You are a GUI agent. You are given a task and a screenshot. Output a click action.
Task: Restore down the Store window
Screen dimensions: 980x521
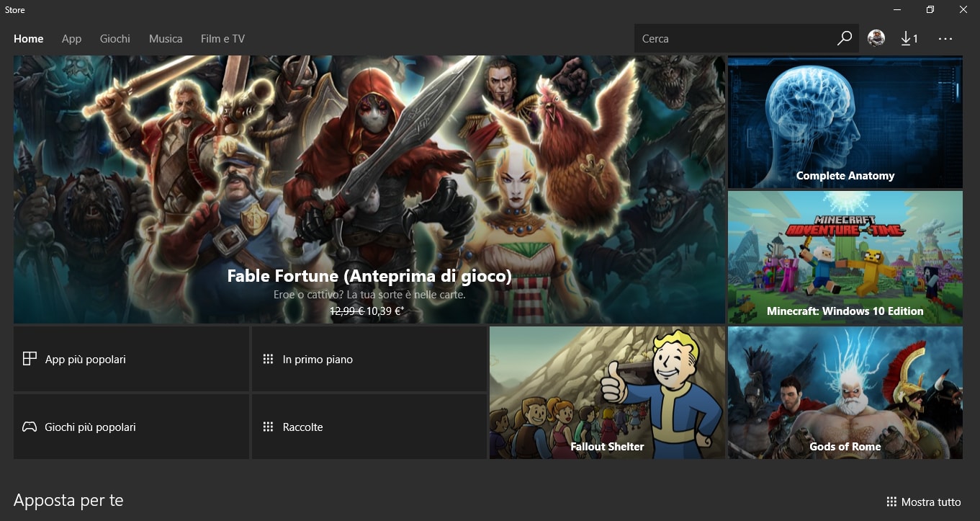930,9
